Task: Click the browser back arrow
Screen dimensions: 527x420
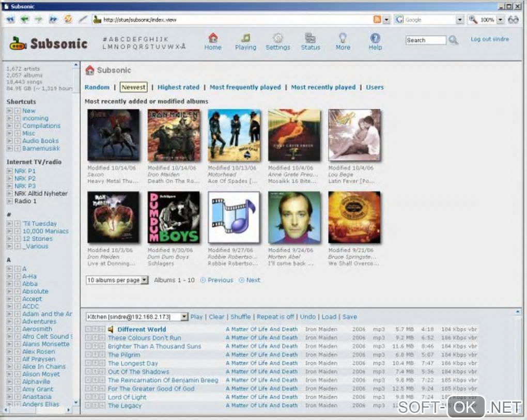Action: click(x=24, y=20)
